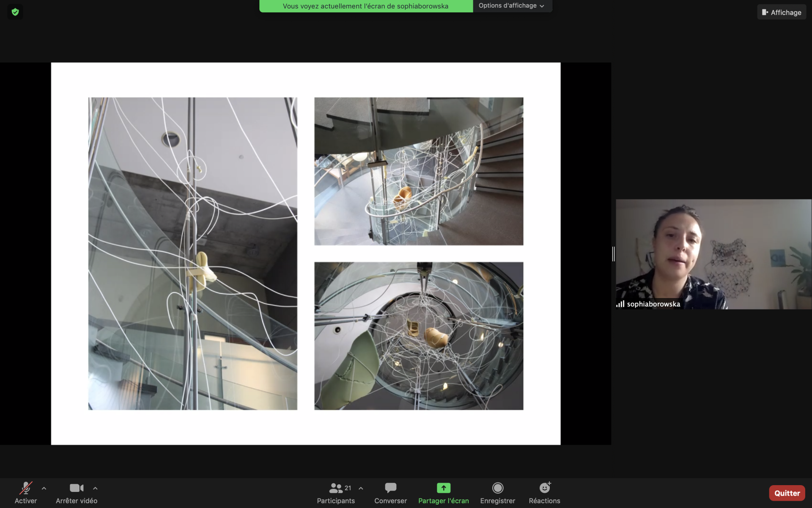This screenshot has height=508, width=812.
Task: Open Affichage view switcher
Action: (782, 12)
